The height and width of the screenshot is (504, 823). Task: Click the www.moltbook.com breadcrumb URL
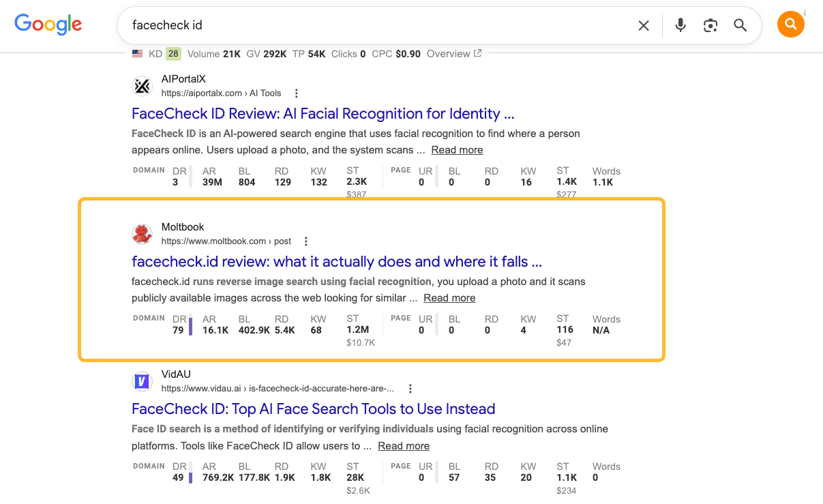pyautogui.click(x=226, y=241)
